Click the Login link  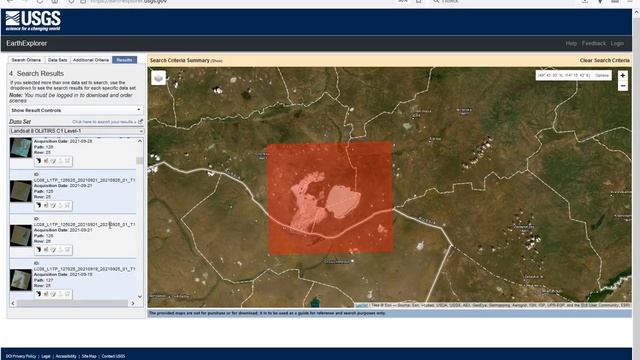[617, 43]
